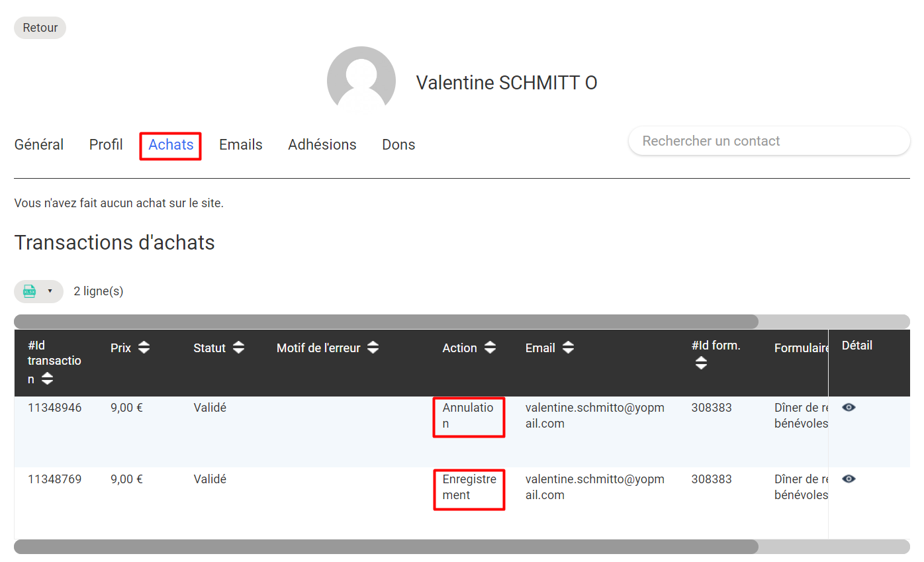Focus the Rechercher un contact search field
Screen dimensions: 924x562
point(768,141)
